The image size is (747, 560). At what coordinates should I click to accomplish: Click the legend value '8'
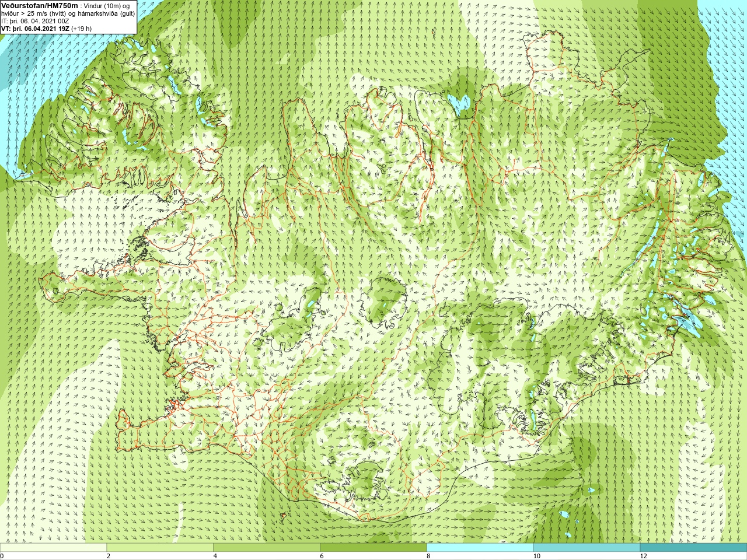pyautogui.click(x=428, y=556)
